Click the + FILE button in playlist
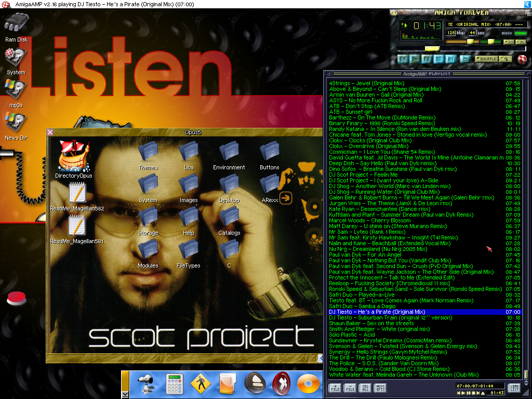Image resolution: width=532 pixels, height=399 pixels. click(335, 388)
